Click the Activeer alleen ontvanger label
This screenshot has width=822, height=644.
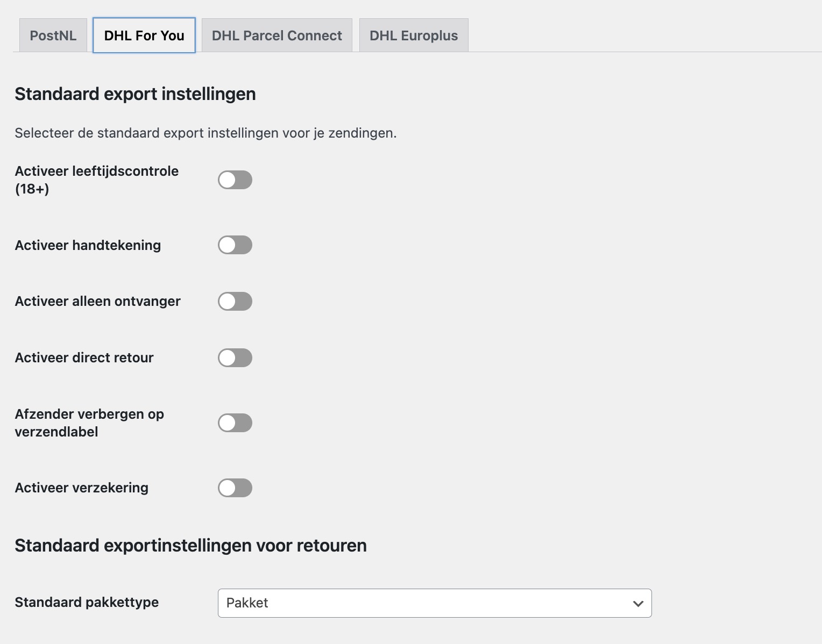(x=97, y=302)
